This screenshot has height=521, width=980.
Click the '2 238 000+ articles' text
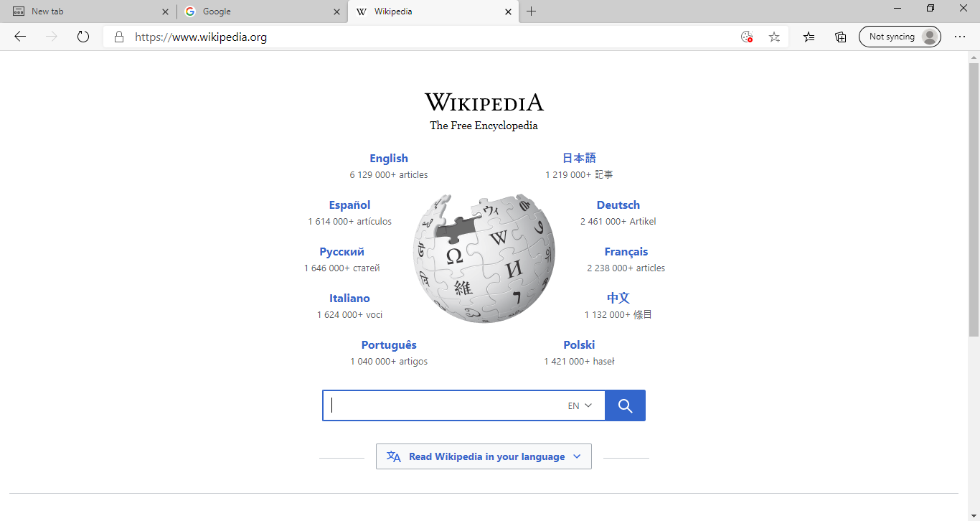626,268
